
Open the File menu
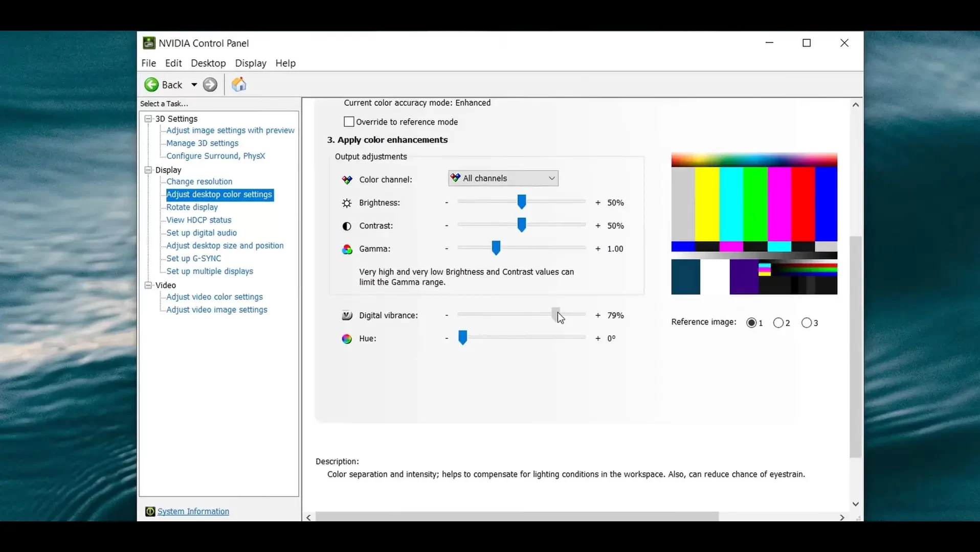149,63
